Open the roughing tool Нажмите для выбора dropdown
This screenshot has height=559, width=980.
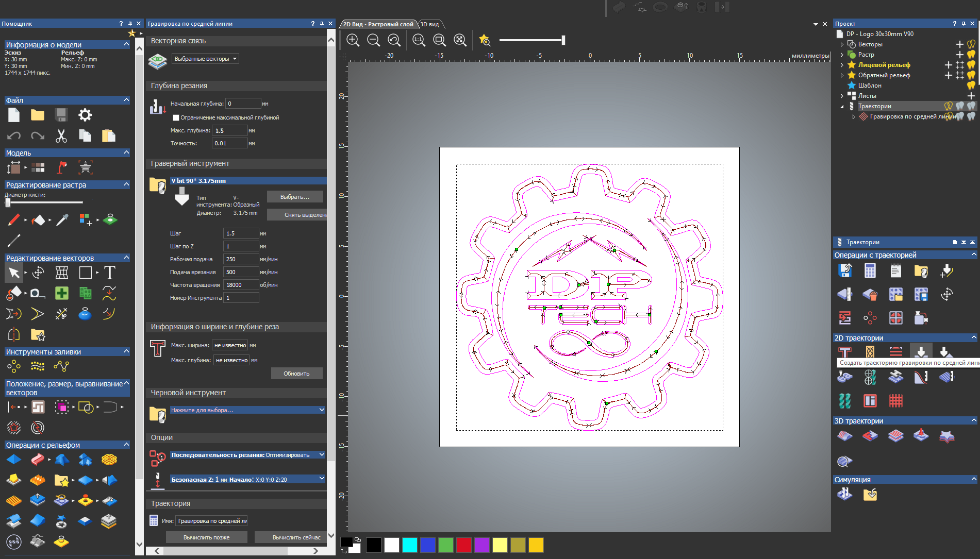pyautogui.click(x=248, y=410)
